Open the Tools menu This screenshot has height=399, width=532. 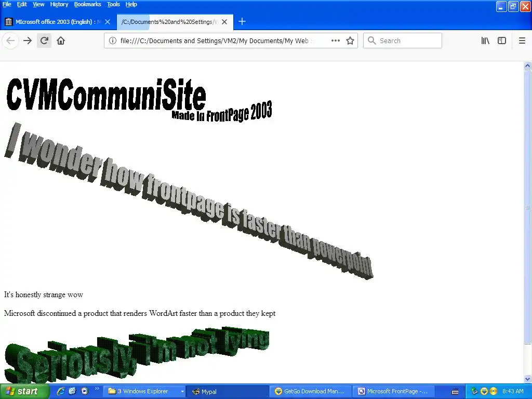pyautogui.click(x=113, y=4)
